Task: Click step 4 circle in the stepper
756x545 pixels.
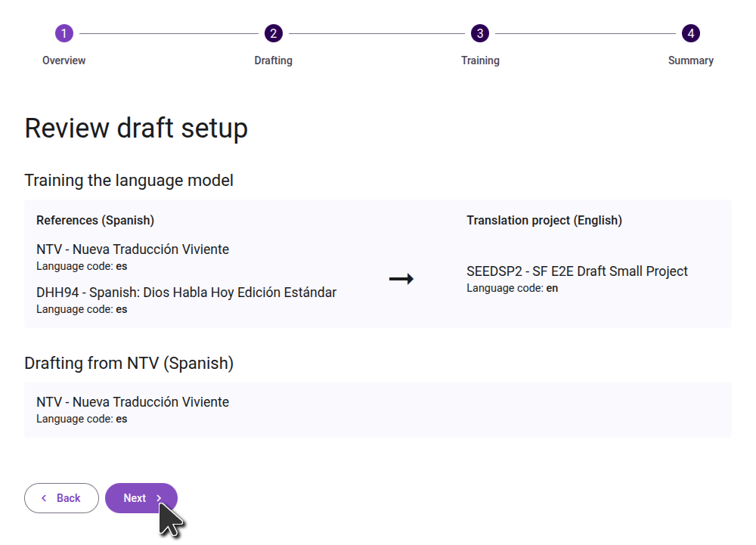Action: click(x=690, y=33)
